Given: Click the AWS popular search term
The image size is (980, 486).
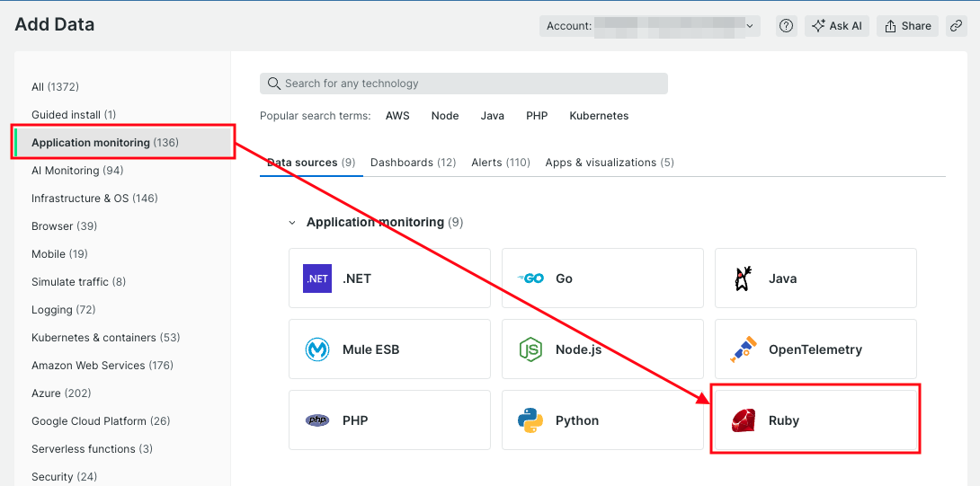Looking at the screenshot, I should coord(397,116).
